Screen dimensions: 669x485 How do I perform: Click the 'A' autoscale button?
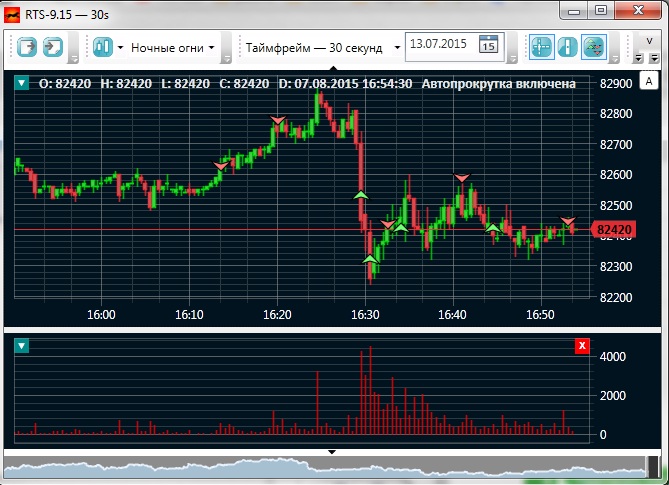(649, 81)
